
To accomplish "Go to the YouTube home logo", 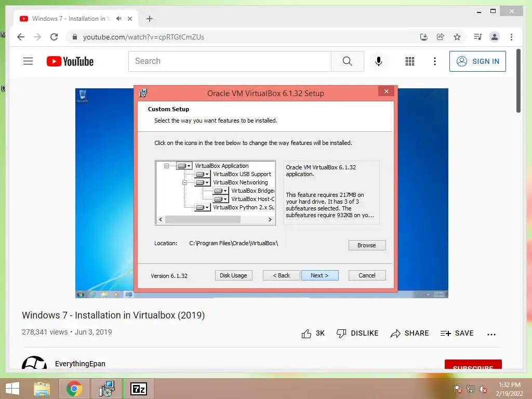I will pyautogui.click(x=70, y=61).
